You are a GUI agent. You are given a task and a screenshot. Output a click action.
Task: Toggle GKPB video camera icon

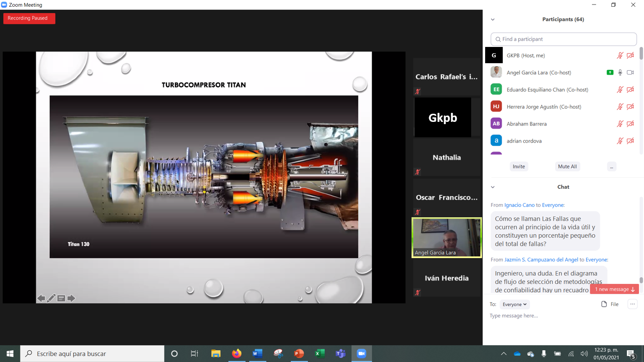(x=630, y=56)
